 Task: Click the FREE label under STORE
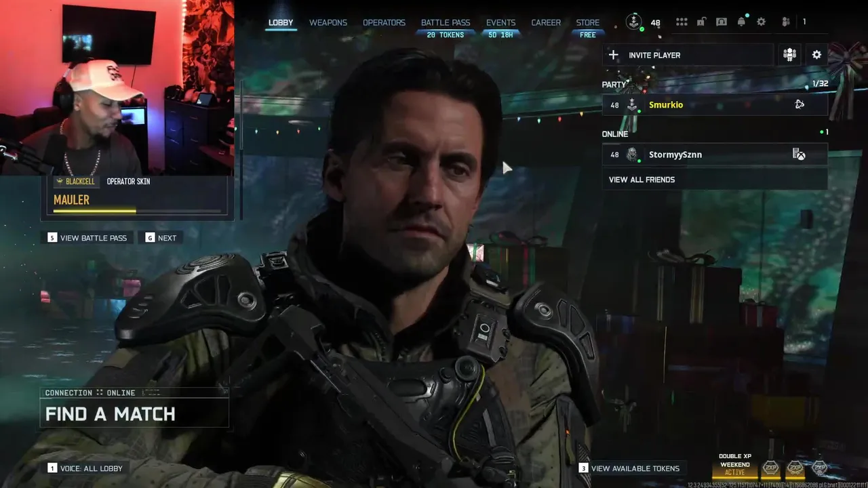tap(588, 35)
